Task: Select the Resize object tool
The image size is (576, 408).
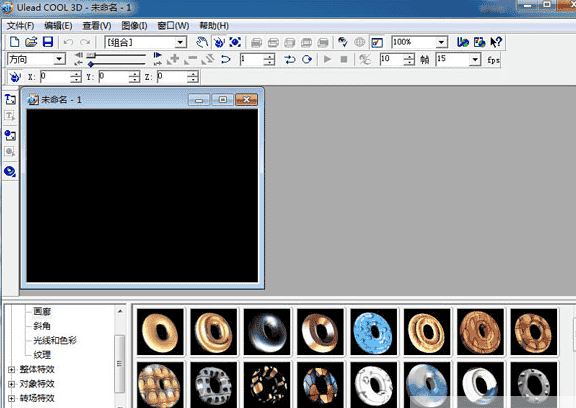Action: point(235,42)
